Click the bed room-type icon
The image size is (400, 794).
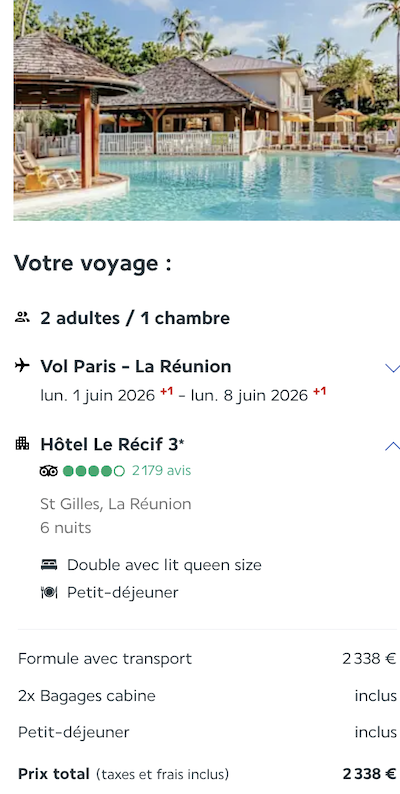[49, 565]
